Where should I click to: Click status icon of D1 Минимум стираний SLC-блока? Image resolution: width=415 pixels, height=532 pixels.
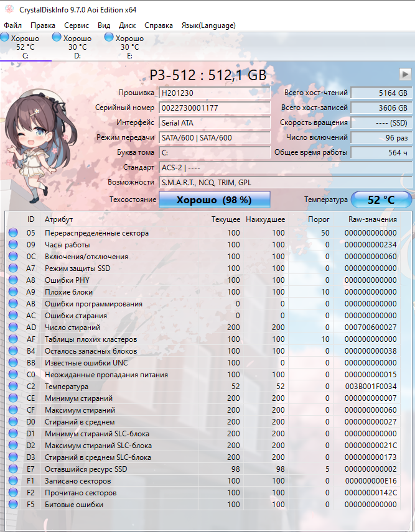(x=13, y=434)
